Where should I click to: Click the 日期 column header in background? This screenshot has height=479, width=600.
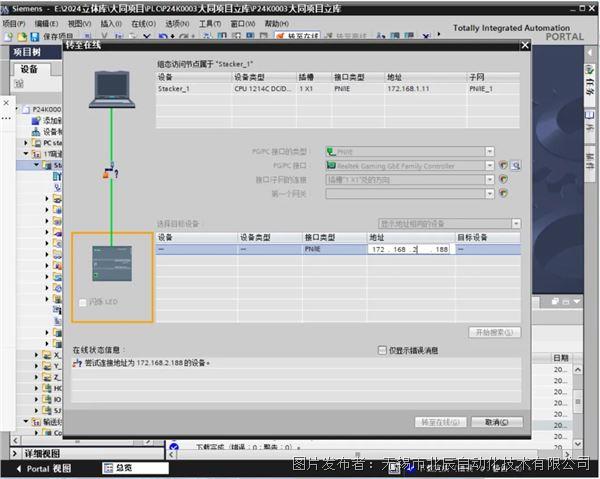point(561,358)
